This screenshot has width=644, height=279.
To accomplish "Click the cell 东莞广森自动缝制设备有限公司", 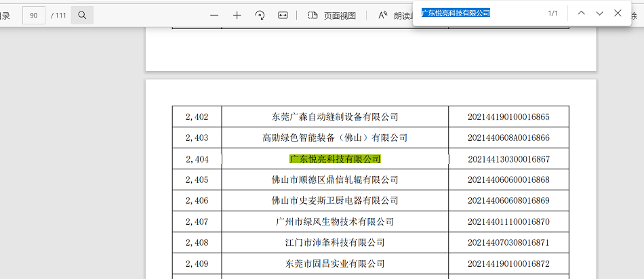I will [x=335, y=117].
